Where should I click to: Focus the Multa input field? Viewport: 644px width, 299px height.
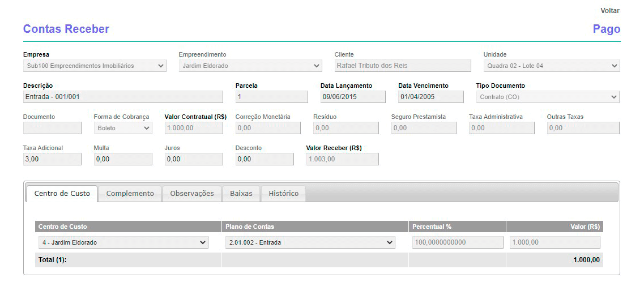(x=123, y=159)
